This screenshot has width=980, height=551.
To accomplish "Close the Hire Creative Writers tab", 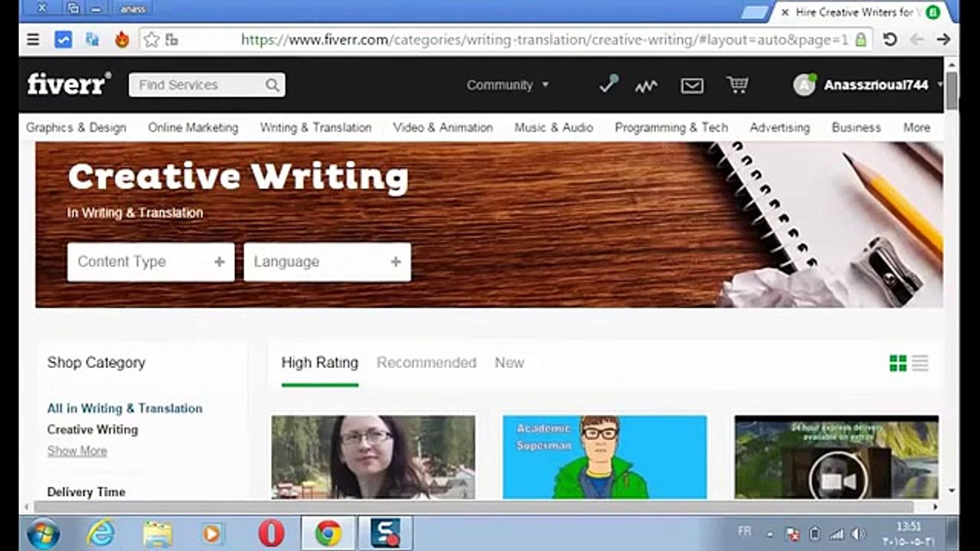I will 785,12.
